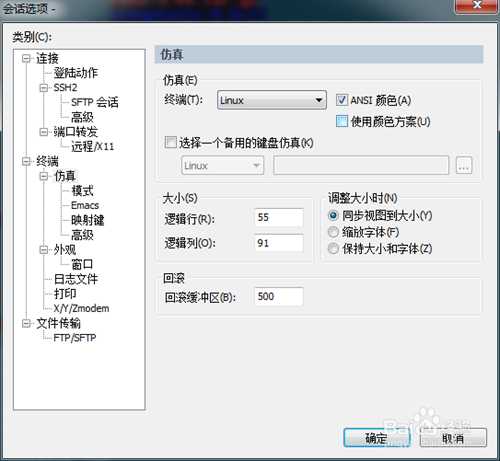This screenshot has height=461, width=500.
Task: Select 同步视图到大小 radio button
Action: (x=333, y=215)
